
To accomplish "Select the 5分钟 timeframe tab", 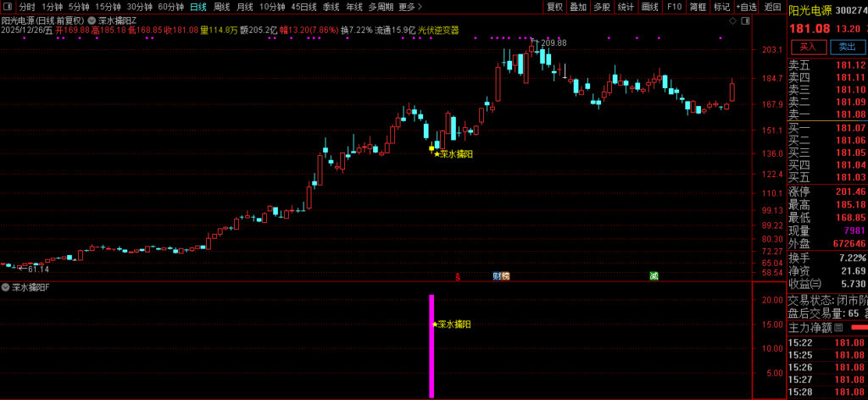I will 79,7.
